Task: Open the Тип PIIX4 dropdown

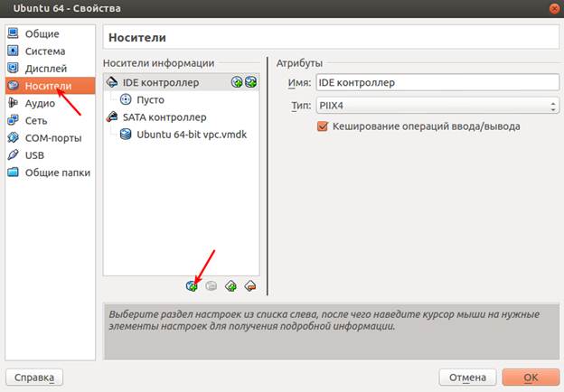Action: click(437, 106)
